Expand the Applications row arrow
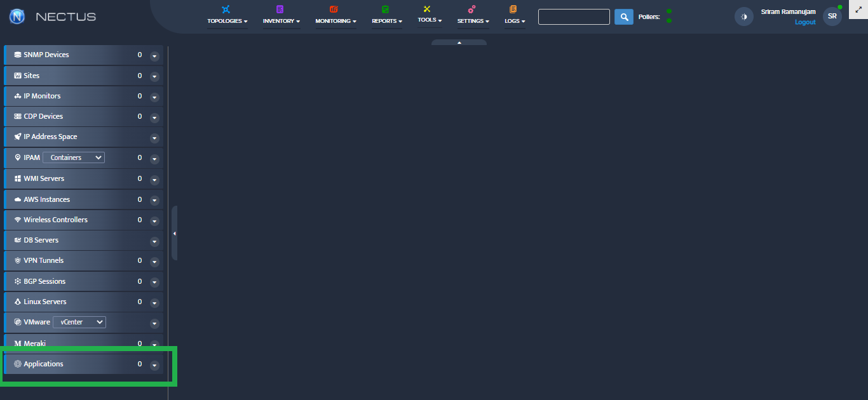 (154, 365)
